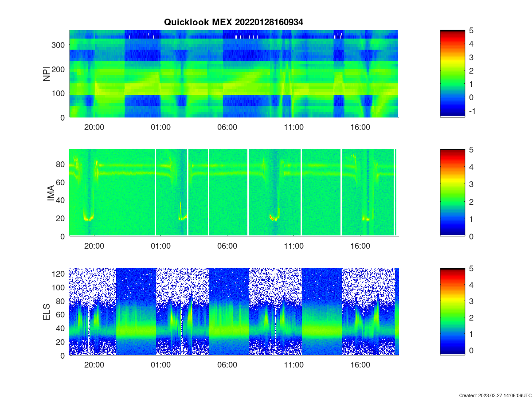The width and height of the screenshot is (532, 399).
Task: Click the IMA axis 01:00 time tick
Action: [x=160, y=246]
